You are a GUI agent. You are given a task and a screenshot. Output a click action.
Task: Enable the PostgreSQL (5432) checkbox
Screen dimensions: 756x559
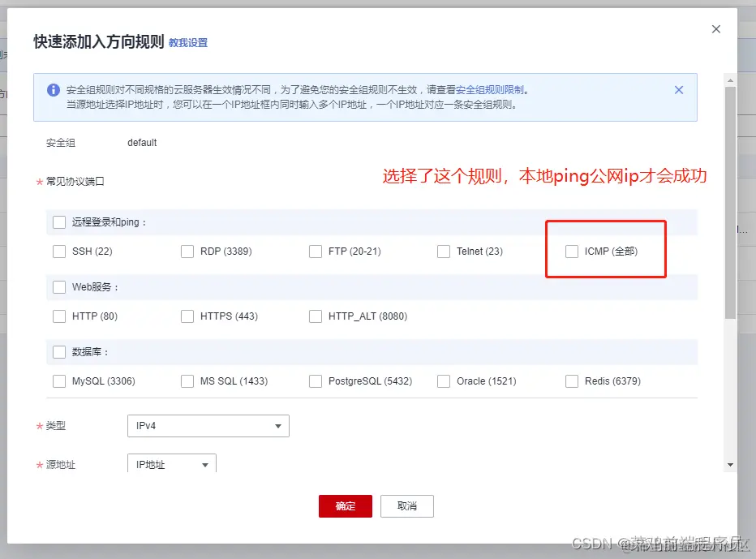(316, 381)
